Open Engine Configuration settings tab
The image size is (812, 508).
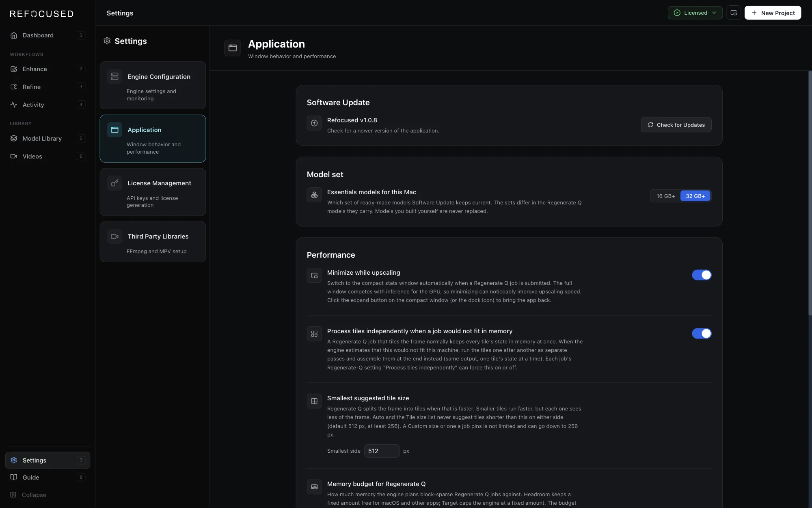[x=153, y=85]
